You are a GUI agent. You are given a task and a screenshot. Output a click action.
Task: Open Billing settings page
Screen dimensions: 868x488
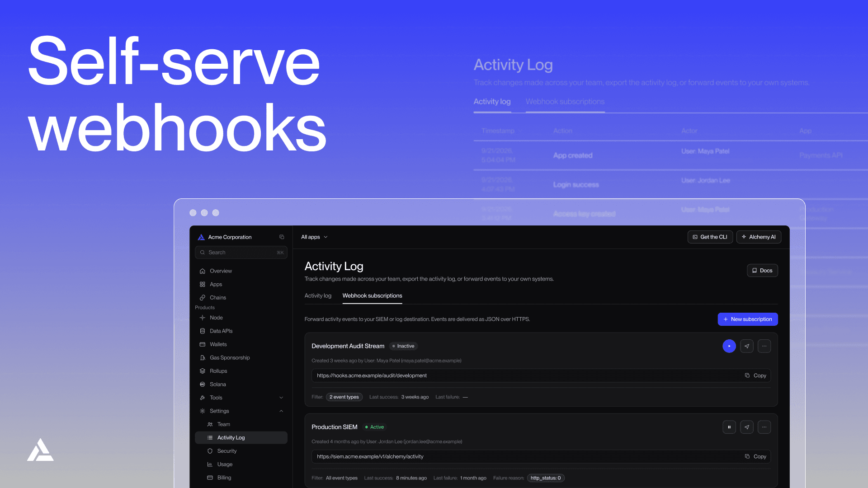click(224, 478)
